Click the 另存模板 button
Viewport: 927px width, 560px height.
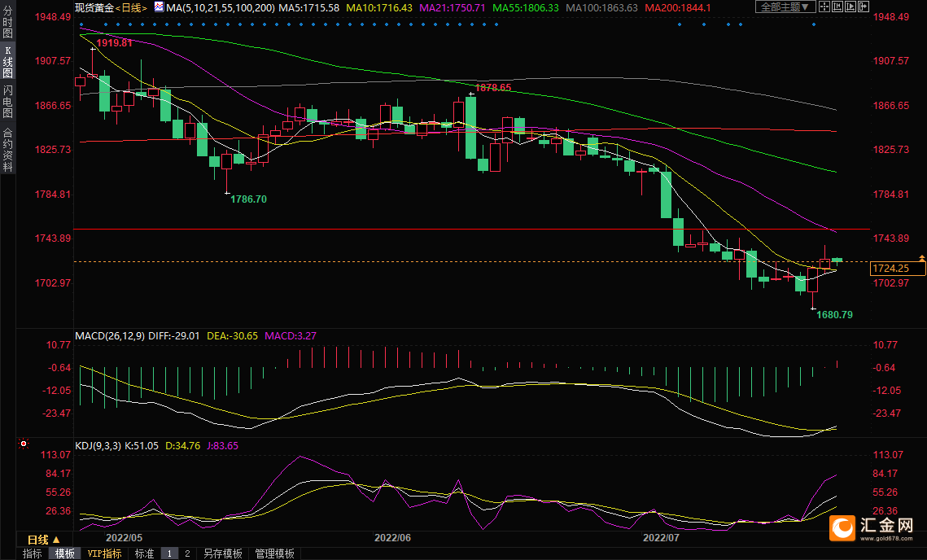[223, 553]
